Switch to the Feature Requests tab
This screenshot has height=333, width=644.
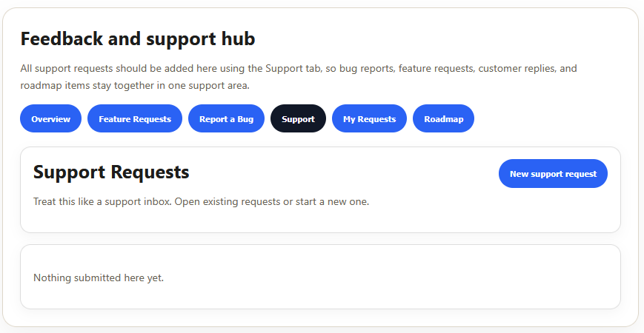click(135, 118)
